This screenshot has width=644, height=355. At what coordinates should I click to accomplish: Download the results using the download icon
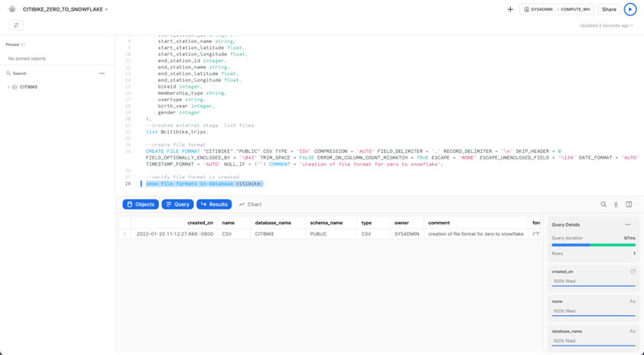click(616, 204)
